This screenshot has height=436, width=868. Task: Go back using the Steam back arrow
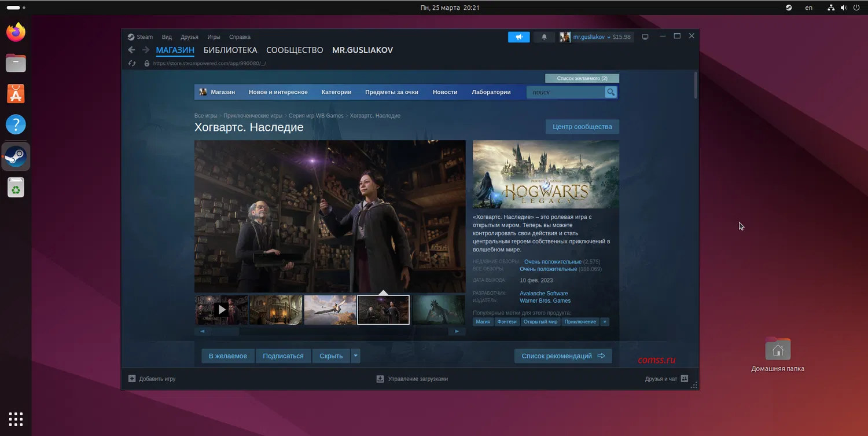click(x=131, y=50)
